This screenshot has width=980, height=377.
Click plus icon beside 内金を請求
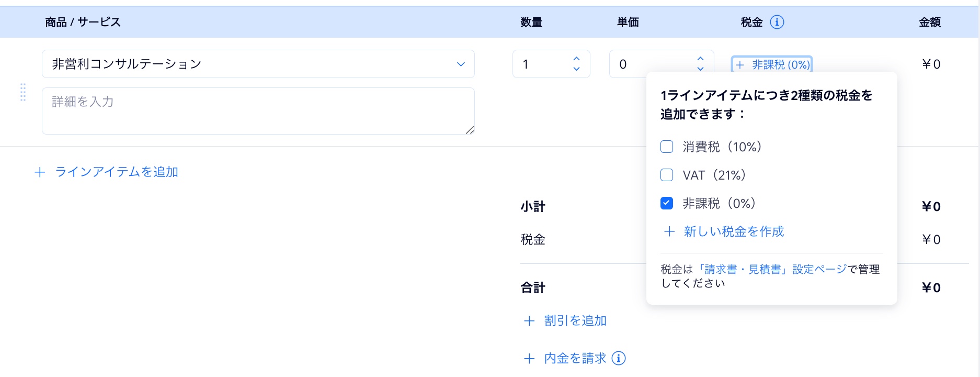(x=529, y=359)
